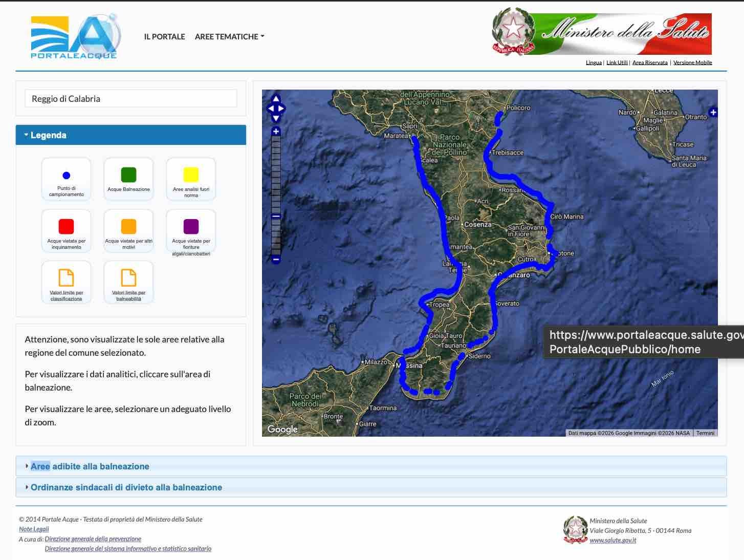Click the upper part of the zoom bar
The image size is (744, 560).
click(x=276, y=174)
